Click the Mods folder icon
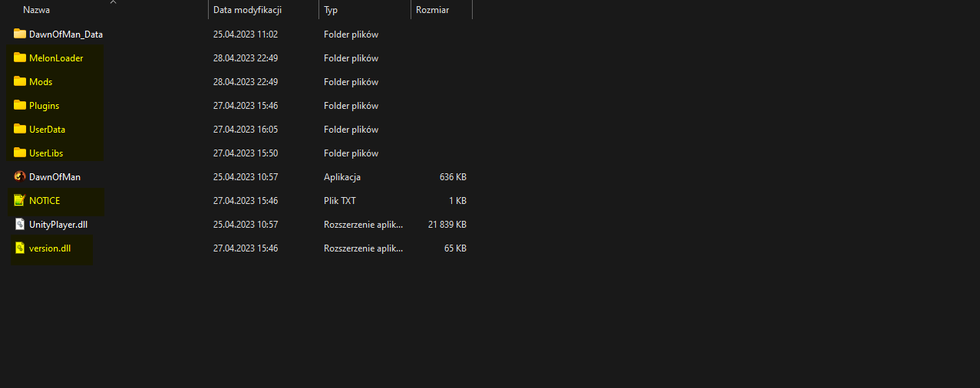 20,81
